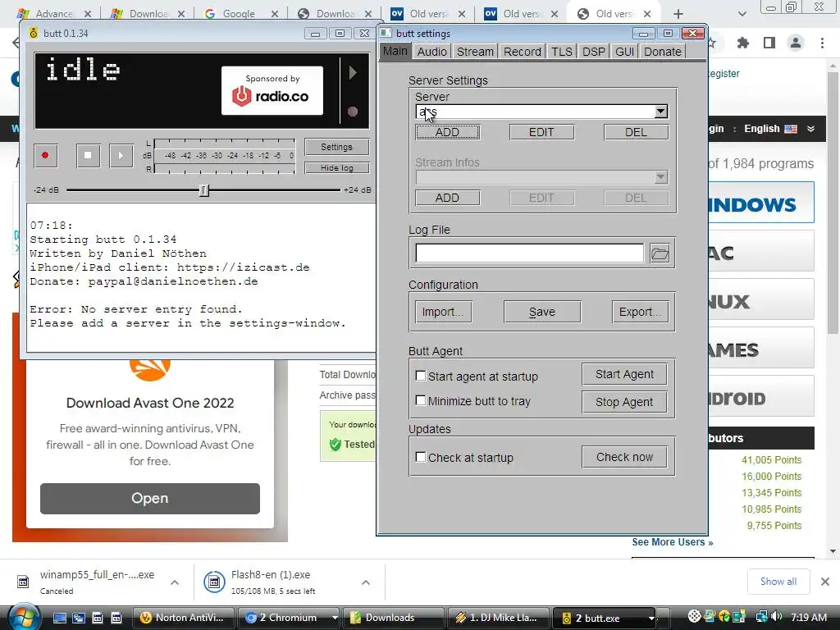Click the Show Desktop quick launch icon
Image resolution: width=840 pixels, height=630 pixels.
[x=59, y=618]
